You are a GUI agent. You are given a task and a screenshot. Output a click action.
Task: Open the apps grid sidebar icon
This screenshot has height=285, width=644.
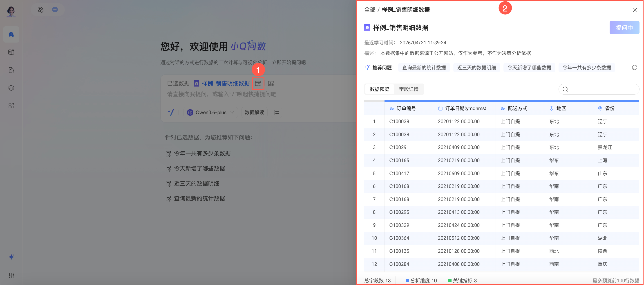(x=11, y=106)
